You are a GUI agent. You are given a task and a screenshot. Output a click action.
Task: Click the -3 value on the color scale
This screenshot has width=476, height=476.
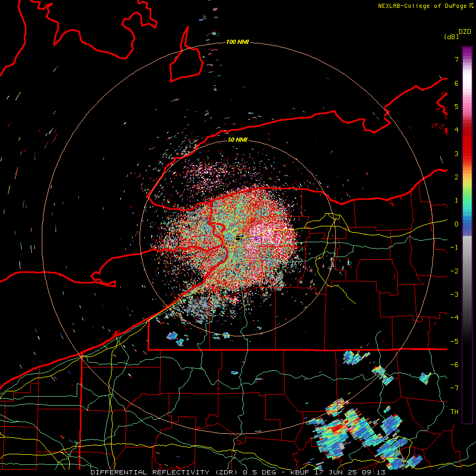(454, 295)
